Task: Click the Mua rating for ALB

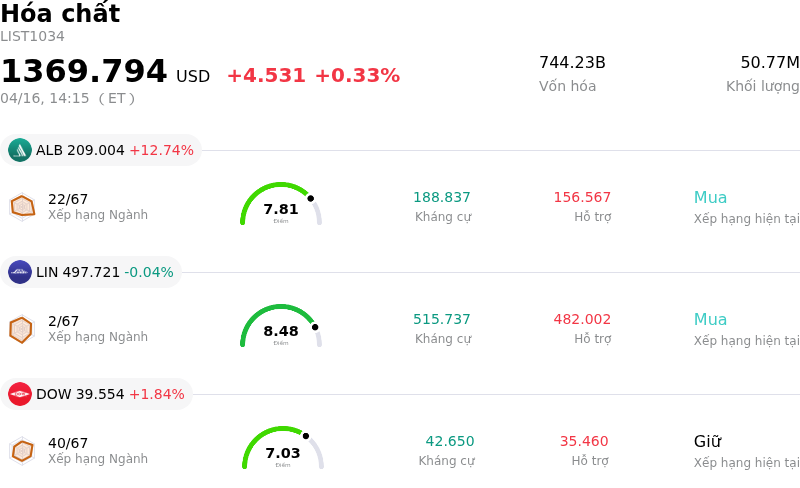Action: click(x=710, y=198)
